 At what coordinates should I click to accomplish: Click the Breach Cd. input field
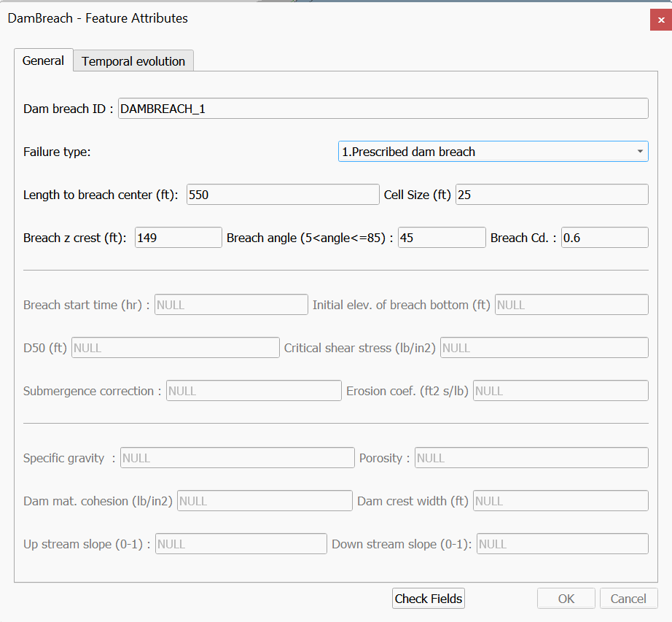[604, 238]
